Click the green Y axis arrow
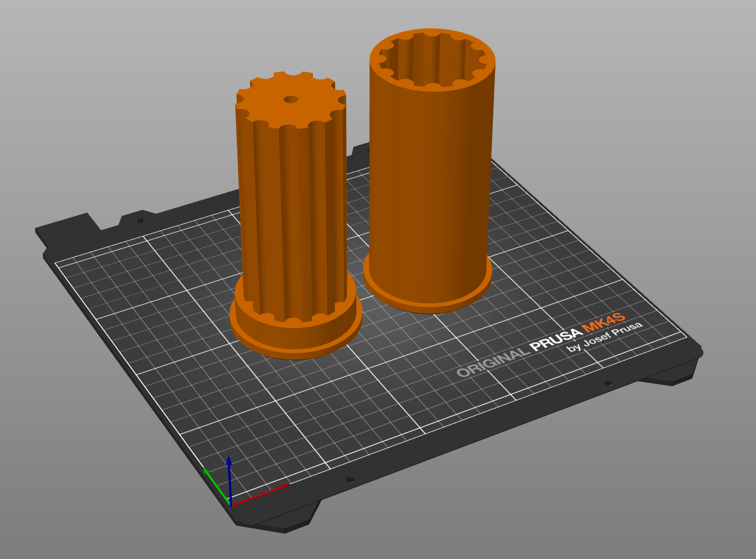The width and height of the screenshot is (756, 559). click(x=216, y=485)
